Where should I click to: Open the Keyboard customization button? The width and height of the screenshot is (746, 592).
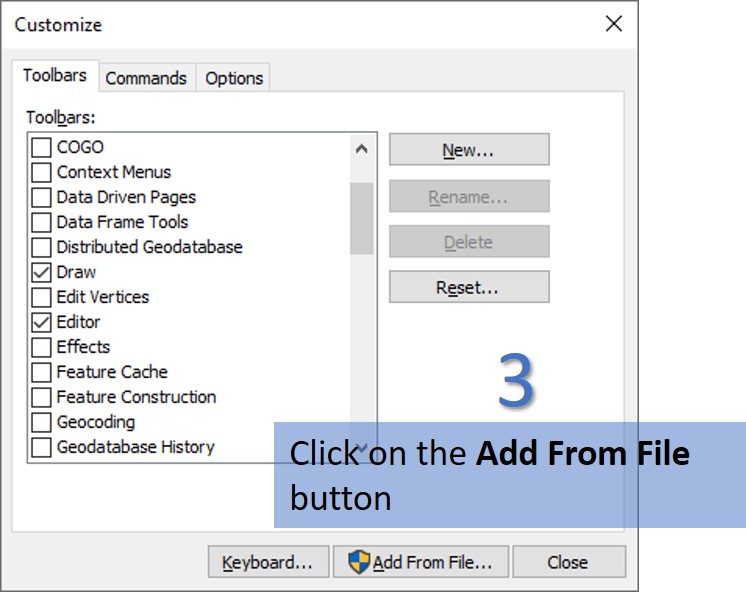pyautogui.click(x=267, y=562)
